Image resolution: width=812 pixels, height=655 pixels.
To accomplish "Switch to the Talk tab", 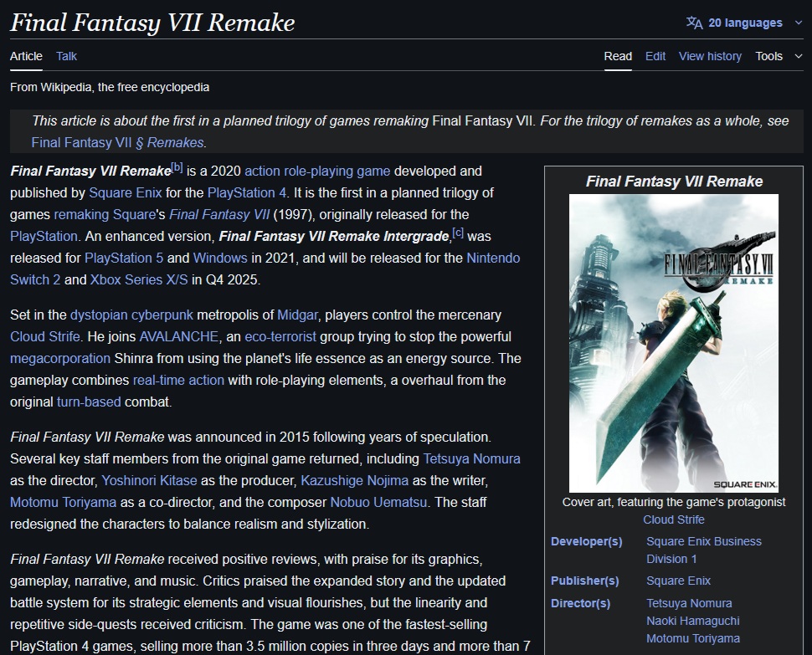I will (66, 56).
